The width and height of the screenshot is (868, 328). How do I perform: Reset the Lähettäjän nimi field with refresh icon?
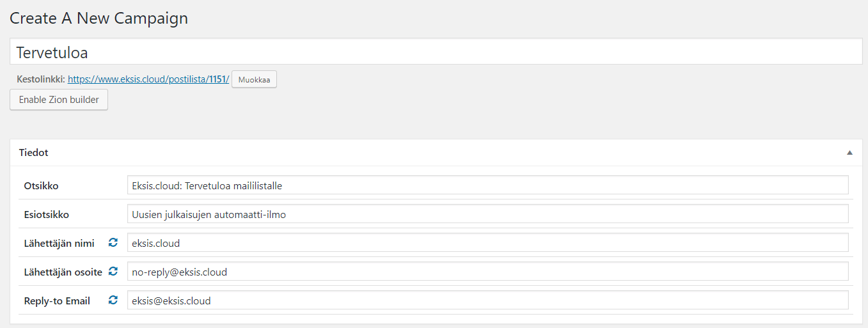(x=113, y=243)
